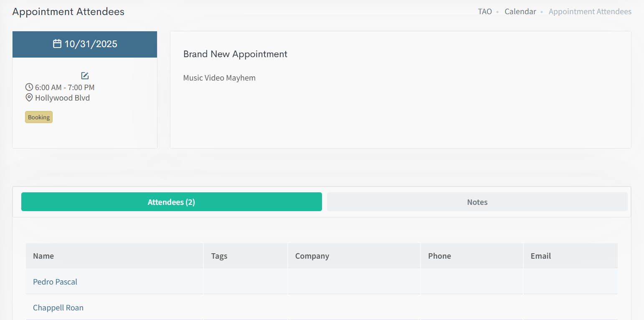
Task: Click the Email column header
Action: (x=540, y=256)
